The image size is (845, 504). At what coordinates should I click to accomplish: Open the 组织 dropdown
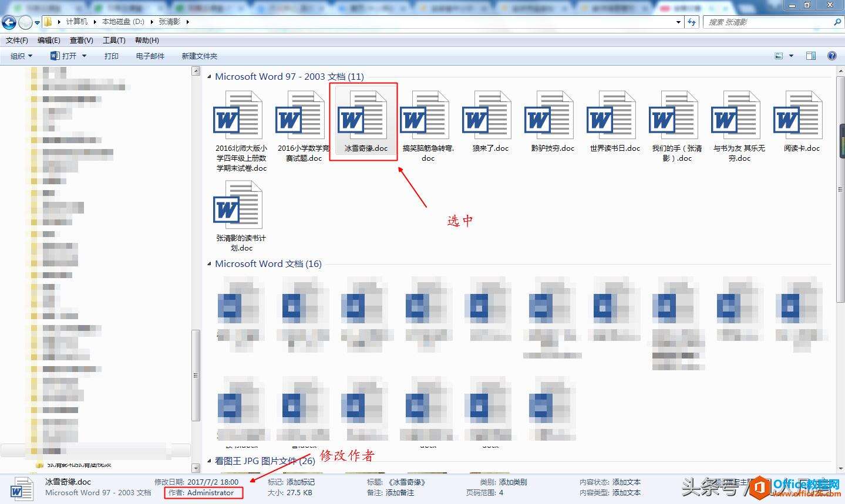pos(22,56)
